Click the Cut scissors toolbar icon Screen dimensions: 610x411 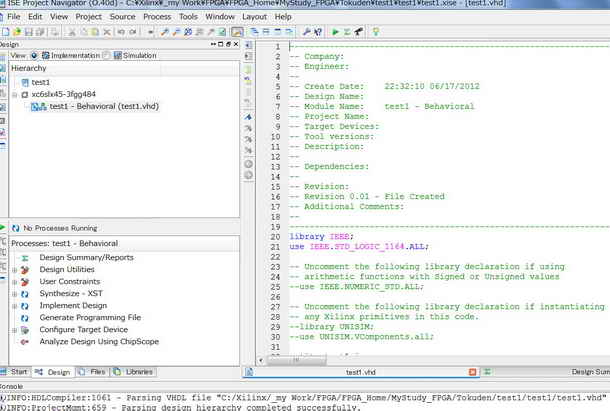(72, 32)
